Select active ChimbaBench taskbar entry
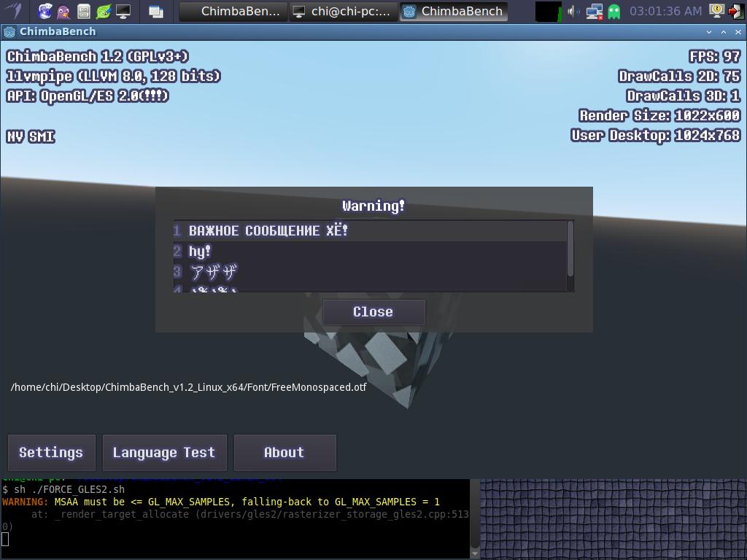747x560 pixels. click(x=454, y=11)
